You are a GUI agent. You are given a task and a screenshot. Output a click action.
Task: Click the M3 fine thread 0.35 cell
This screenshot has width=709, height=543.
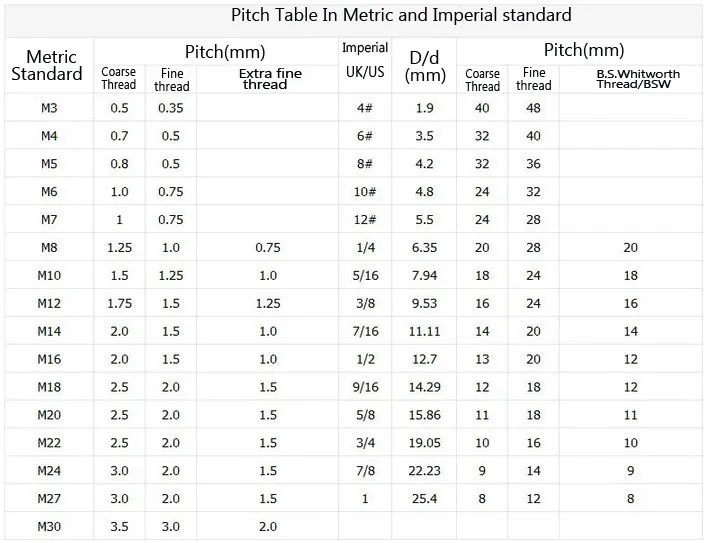(170, 108)
